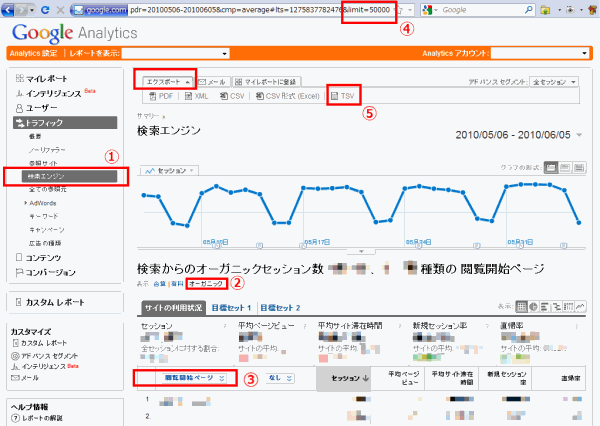Image resolution: width=600 pixels, height=426 pixels.
Task: Click マイレポートに登録 button
Action: [x=266, y=82]
